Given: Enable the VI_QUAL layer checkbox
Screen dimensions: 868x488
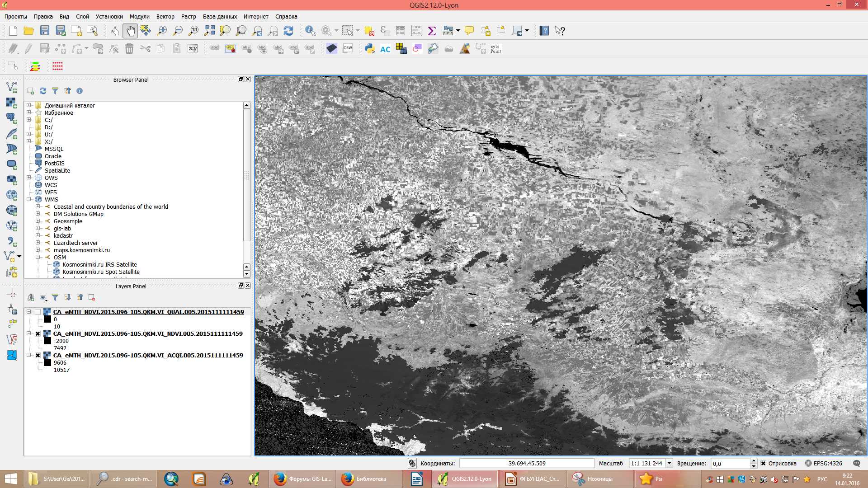Looking at the screenshot, I should (x=38, y=312).
